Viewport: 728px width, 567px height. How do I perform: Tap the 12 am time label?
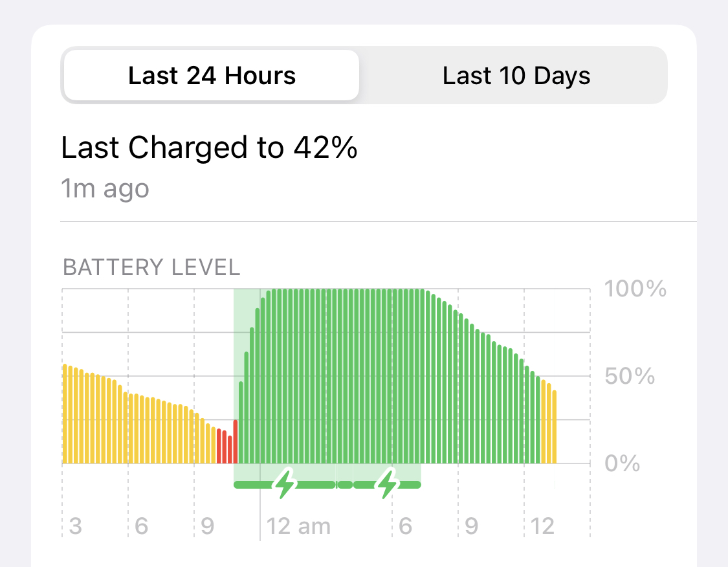pos(298,526)
